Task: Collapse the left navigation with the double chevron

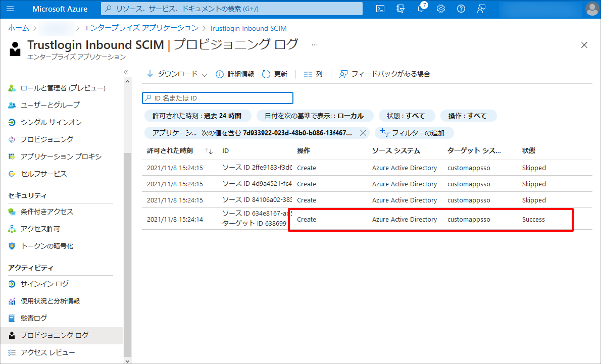Action: 126,72
